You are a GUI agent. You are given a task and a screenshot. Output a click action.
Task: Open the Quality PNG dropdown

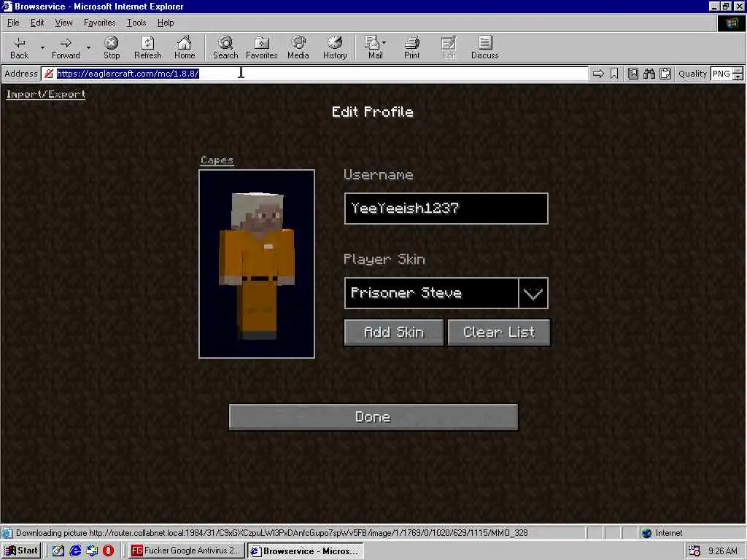point(727,74)
